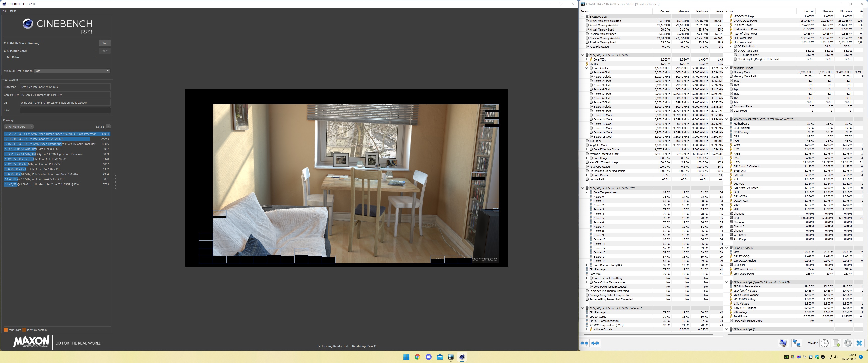The image size is (868, 363).
Task: Stop the CPU Multi Core test
Action: 104,43
